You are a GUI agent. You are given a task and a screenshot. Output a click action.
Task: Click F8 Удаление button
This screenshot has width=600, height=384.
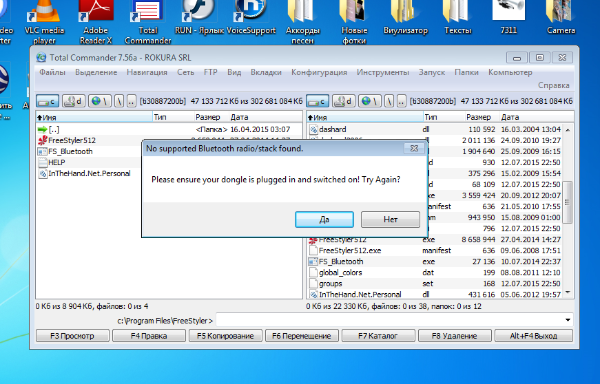coord(455,336)
